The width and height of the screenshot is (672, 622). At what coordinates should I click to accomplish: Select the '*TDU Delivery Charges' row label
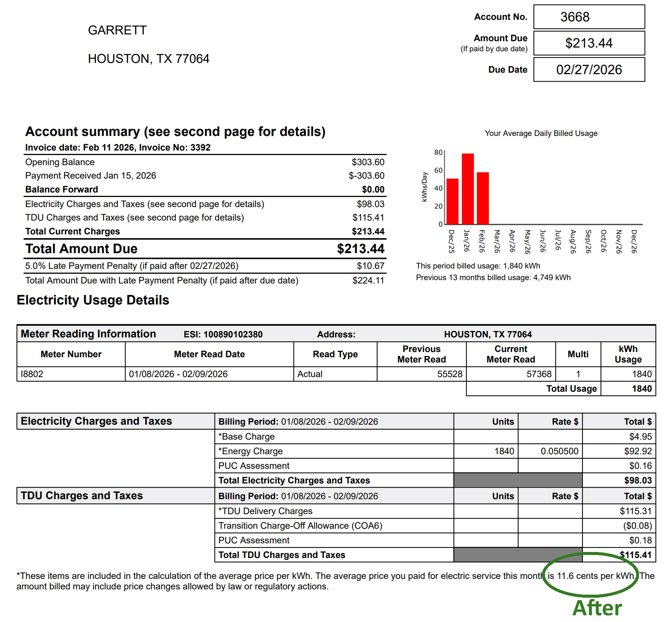tap(265, 511)
